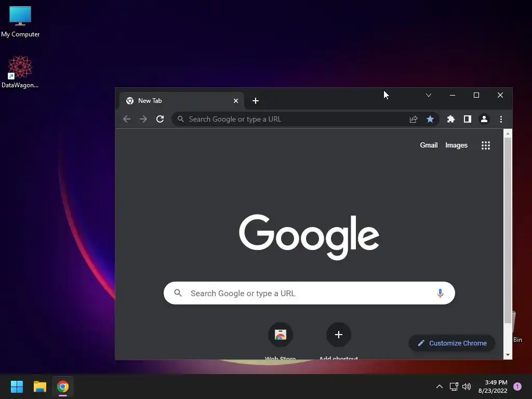Click the Add shortcut plus icon
Viewport: 532px width, 399px height.
point(338,335)
